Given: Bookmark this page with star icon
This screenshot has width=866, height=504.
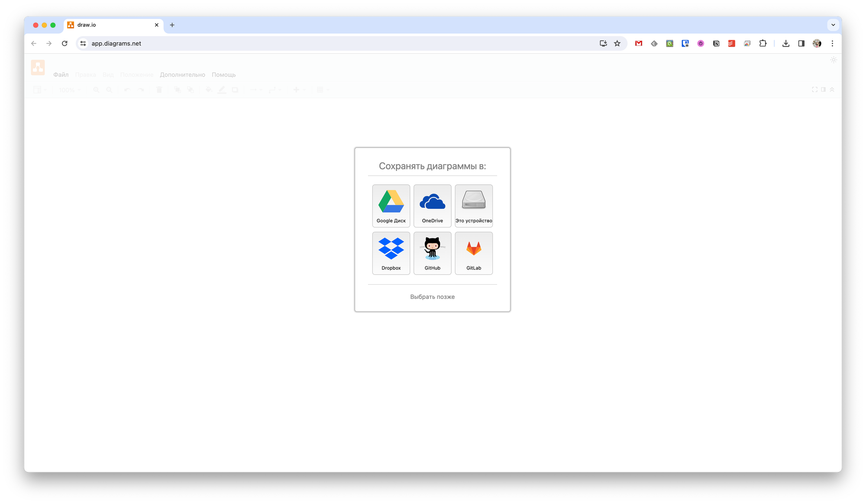Looking at the screenshot, I should coord(617,43).
